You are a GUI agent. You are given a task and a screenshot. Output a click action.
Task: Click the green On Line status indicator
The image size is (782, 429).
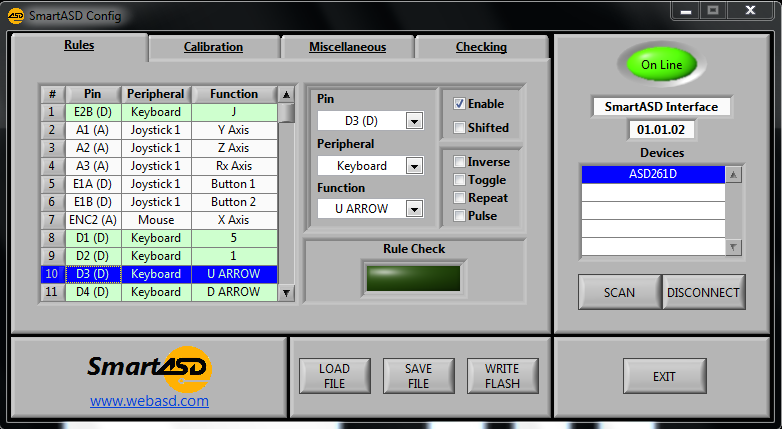coord(661,65)
